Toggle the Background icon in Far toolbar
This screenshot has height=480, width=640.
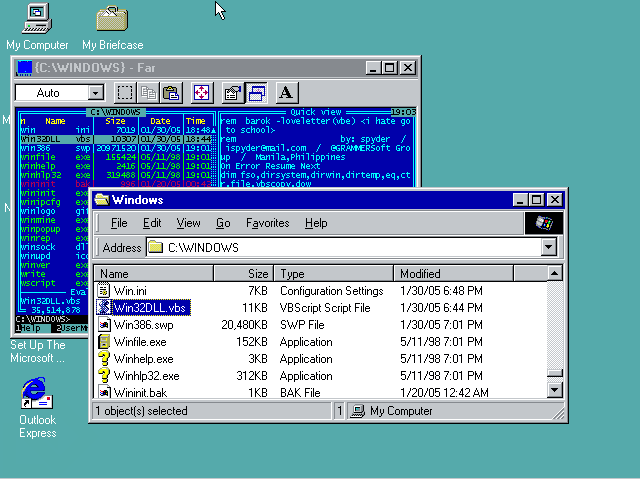pos(256,93)
